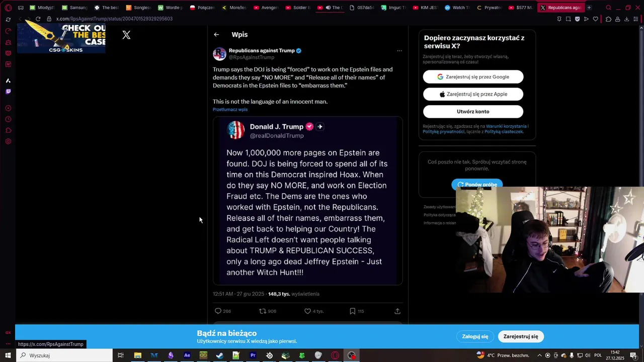Click Przetłumacz wpis translate link
Screen dimensions: 644x362
[x=230, y=110]
